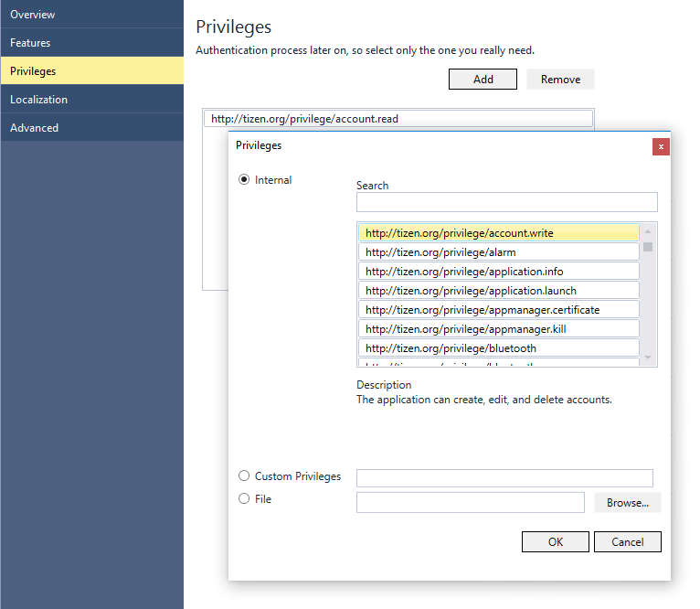The width and height of the screenshot is (700, 609).
Task: Open the Advanced tab
Action: (91, 128)
